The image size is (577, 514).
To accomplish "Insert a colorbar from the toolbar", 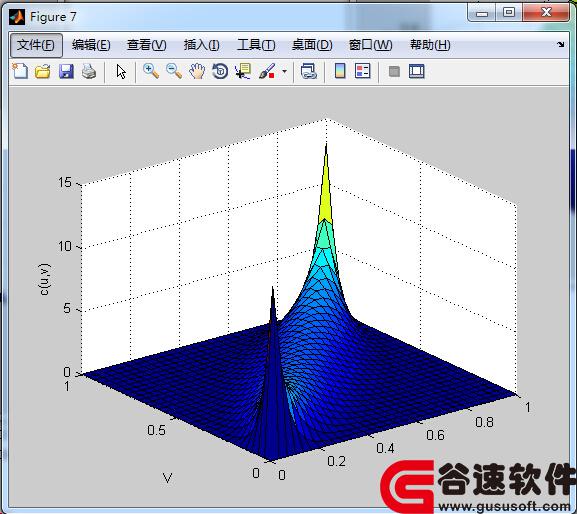I will [x=340, y=71].
